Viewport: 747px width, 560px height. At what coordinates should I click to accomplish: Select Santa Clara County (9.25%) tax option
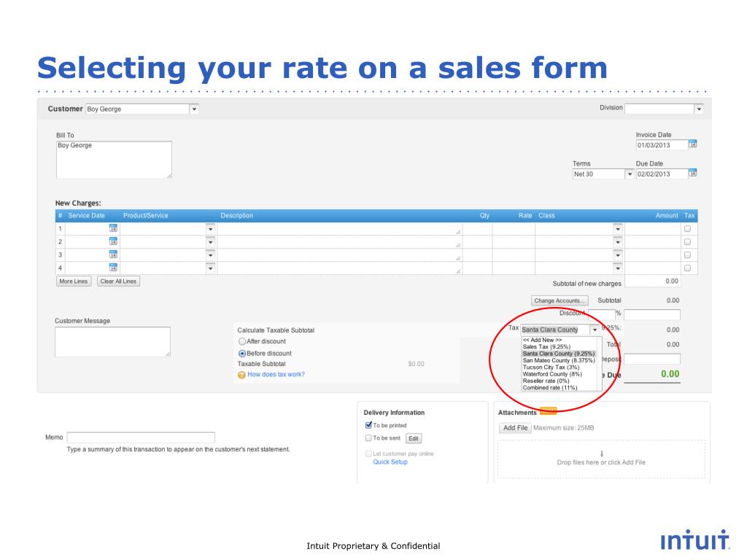[x=558, y=354]
